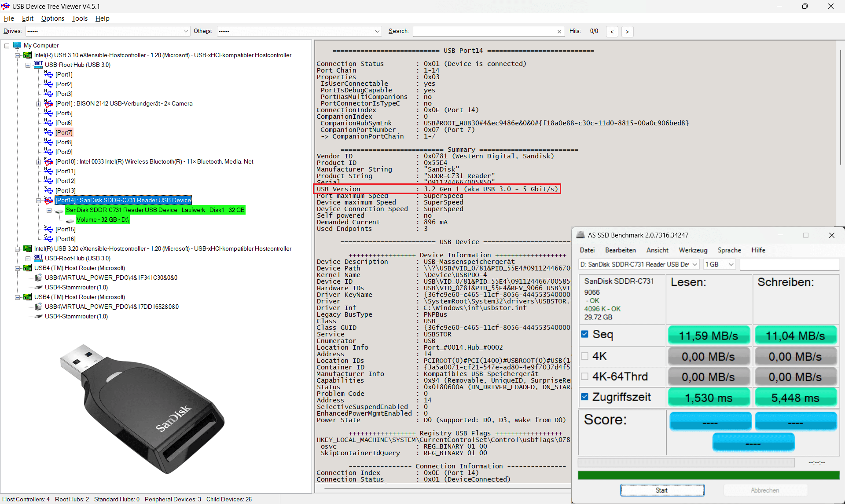Collapse the My Computer tree node
845x504 pixels.
coord(7,45)
